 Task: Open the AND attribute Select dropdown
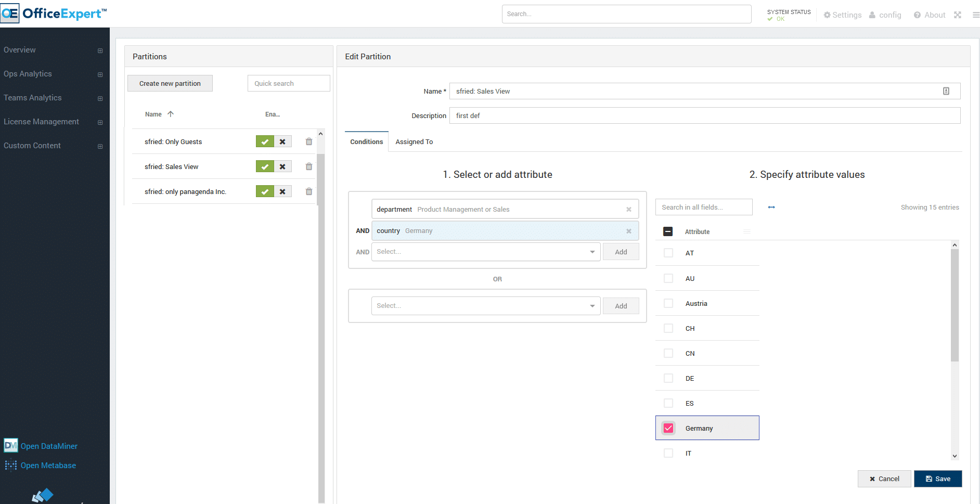(x=486, y=252)
